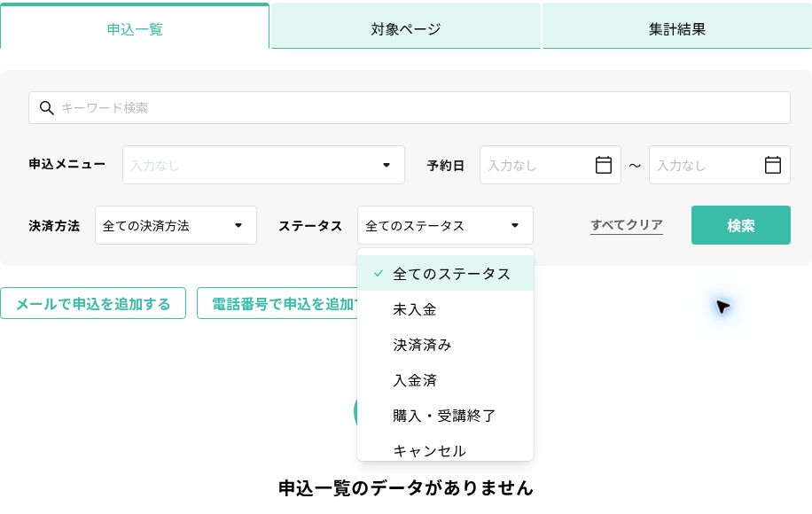This screenshot has width=812, height=514.
Task: Open the start date calendar icon
Action: 604,165
